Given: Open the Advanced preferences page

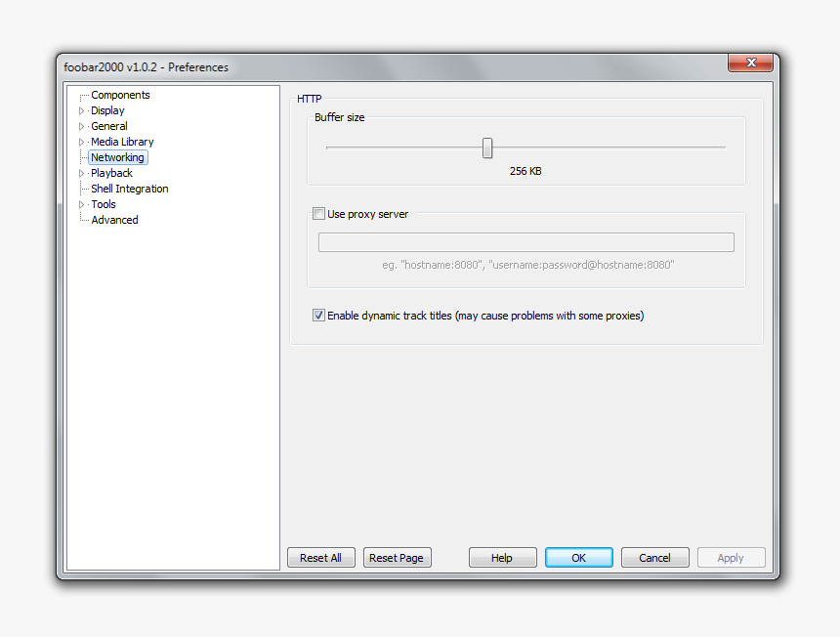Looking at the screenshot, I should coord(114,220).
